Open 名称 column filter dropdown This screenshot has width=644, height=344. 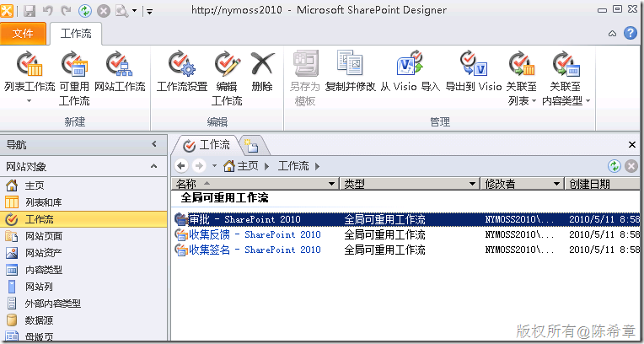(332, 184)
